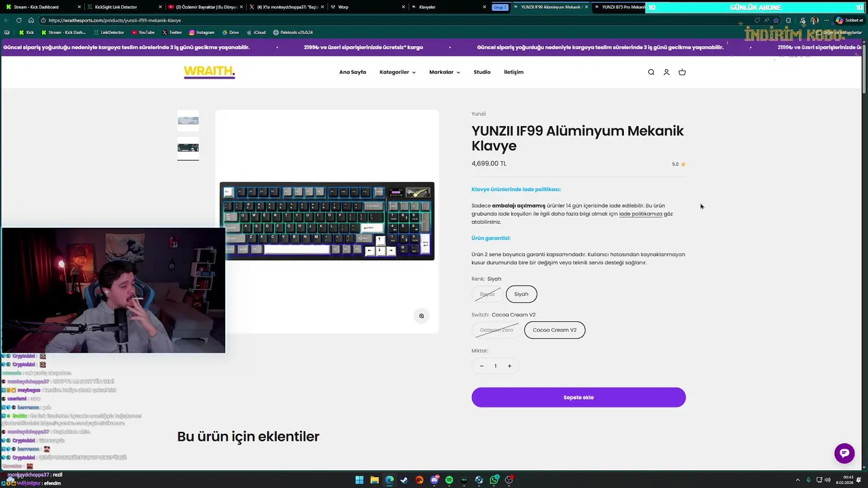Screen dimensions: 868x488
Task: Switch to the Klavyeler tab
Action: coord(448,7)
